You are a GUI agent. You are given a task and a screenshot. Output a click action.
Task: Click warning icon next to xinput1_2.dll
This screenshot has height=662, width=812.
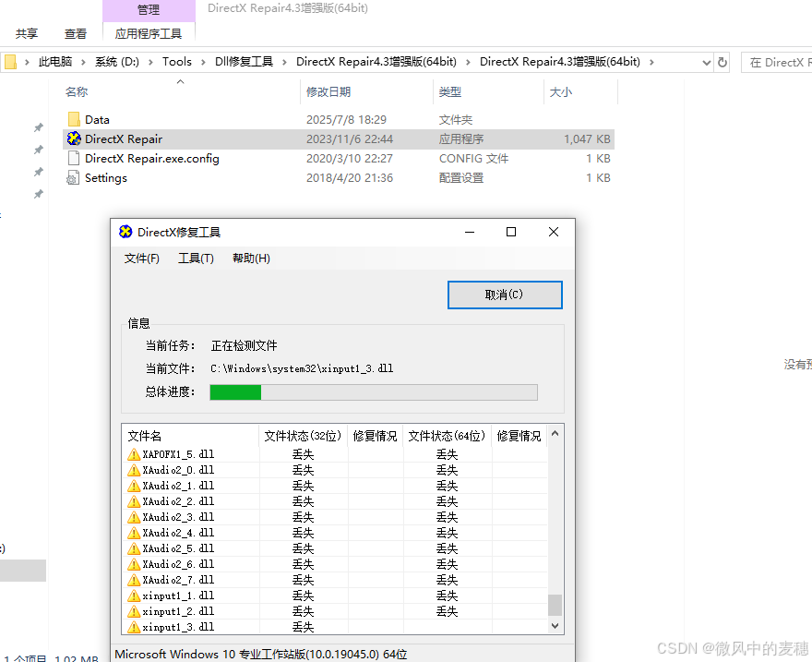click(x=134, y=612)
